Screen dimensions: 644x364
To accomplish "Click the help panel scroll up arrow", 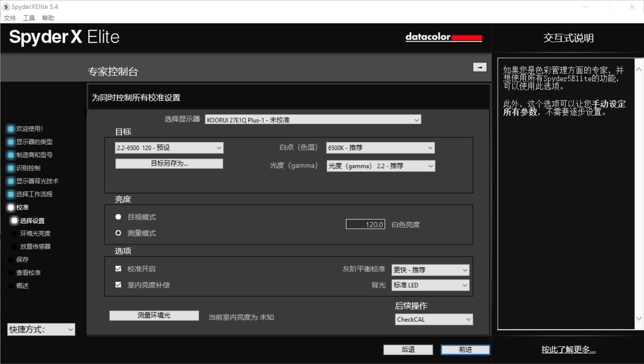I will coord(639,69).
